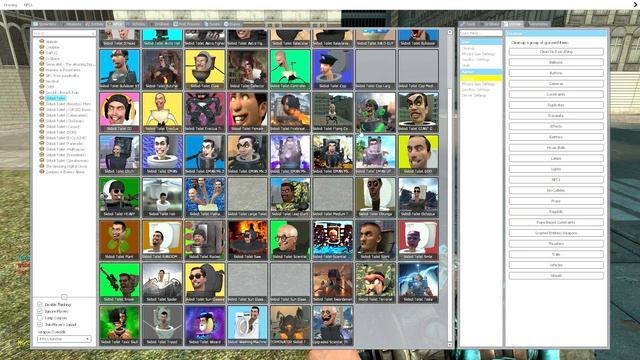Click the arrow at top-right corner of menu bar
The image size is (640, 360).
coord(636,4)
